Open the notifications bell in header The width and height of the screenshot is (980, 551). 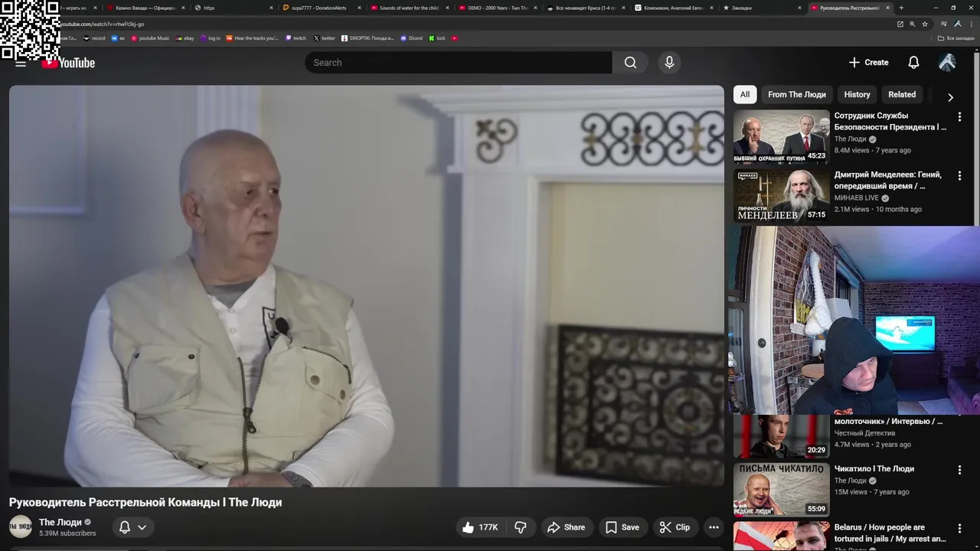point(913,63)
